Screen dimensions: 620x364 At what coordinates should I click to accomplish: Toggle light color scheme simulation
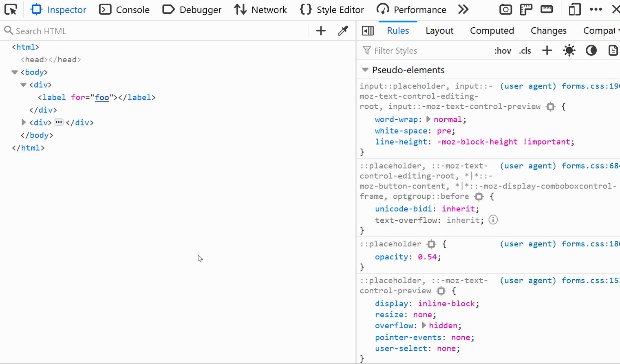[569, 50]
